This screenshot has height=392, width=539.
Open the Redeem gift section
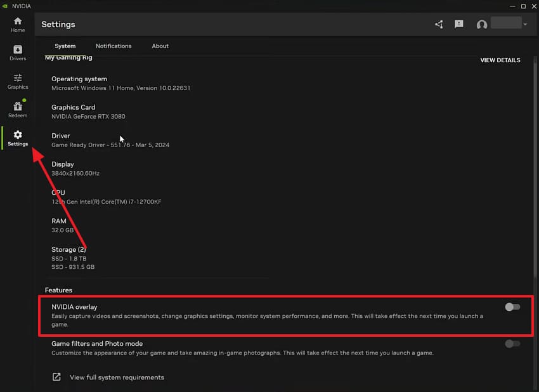pyautogui.click(x=18, y=110)
